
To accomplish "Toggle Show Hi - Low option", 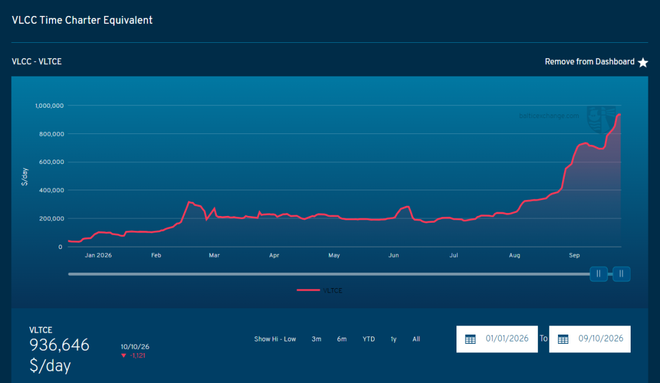I will tap(275, 339).
